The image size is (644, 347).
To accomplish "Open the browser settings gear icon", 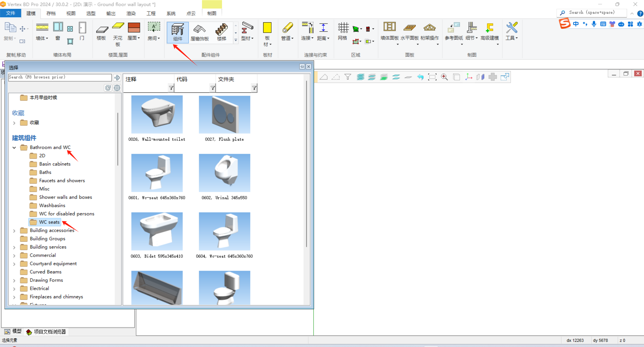I will 117,88.
